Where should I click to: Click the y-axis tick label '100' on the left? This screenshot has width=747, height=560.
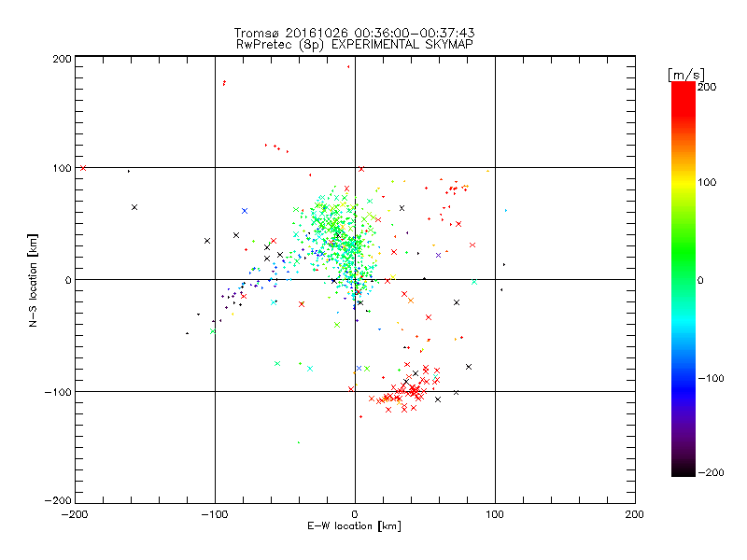click(62, 168)
